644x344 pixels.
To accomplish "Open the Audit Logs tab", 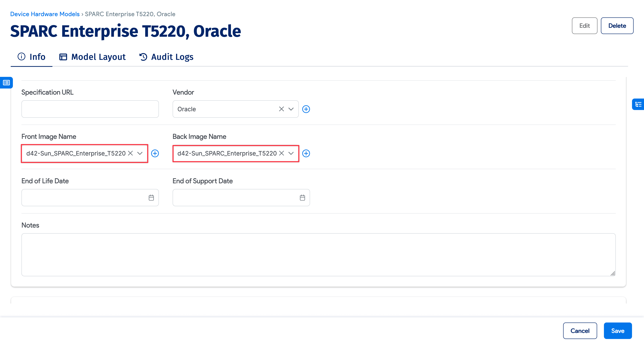I will click(166, 57).
